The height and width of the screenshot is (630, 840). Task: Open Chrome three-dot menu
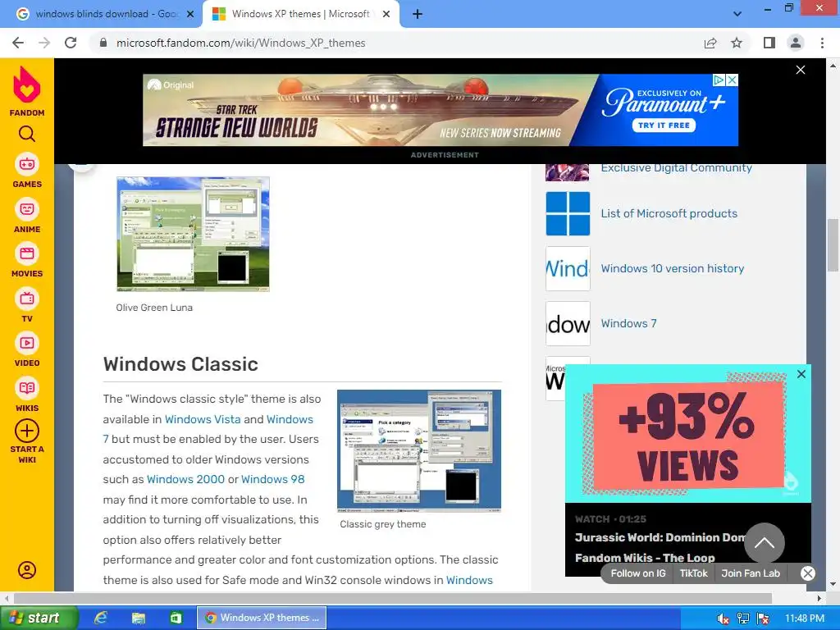822,43
